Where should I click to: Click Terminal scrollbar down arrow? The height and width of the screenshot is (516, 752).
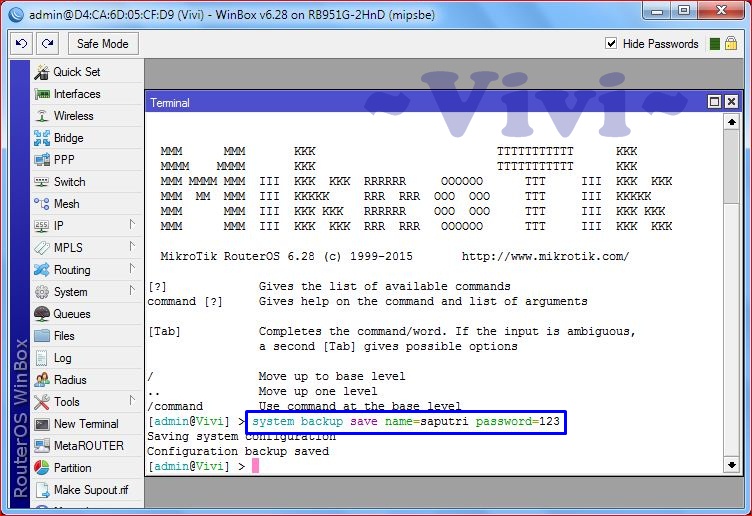click(731, 465)
